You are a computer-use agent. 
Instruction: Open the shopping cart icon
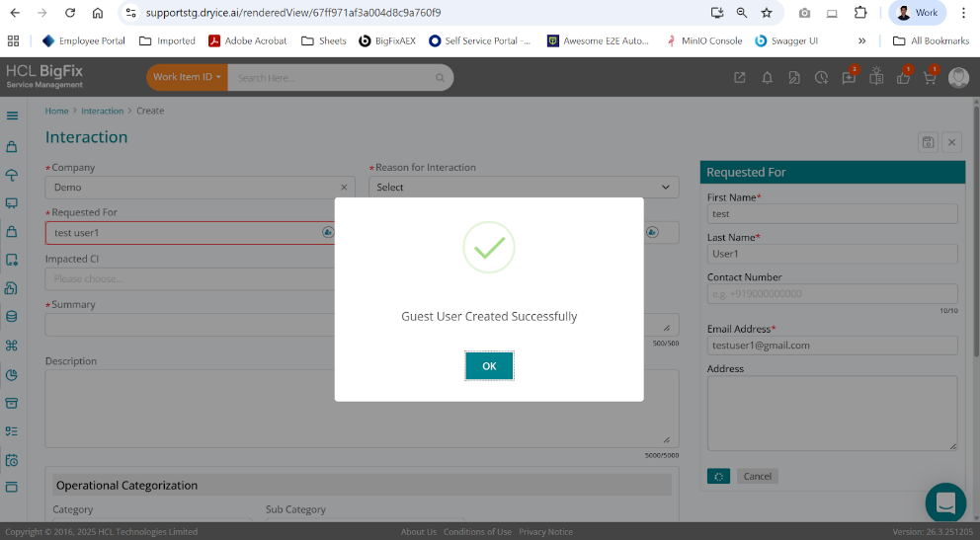coord(930,77)
